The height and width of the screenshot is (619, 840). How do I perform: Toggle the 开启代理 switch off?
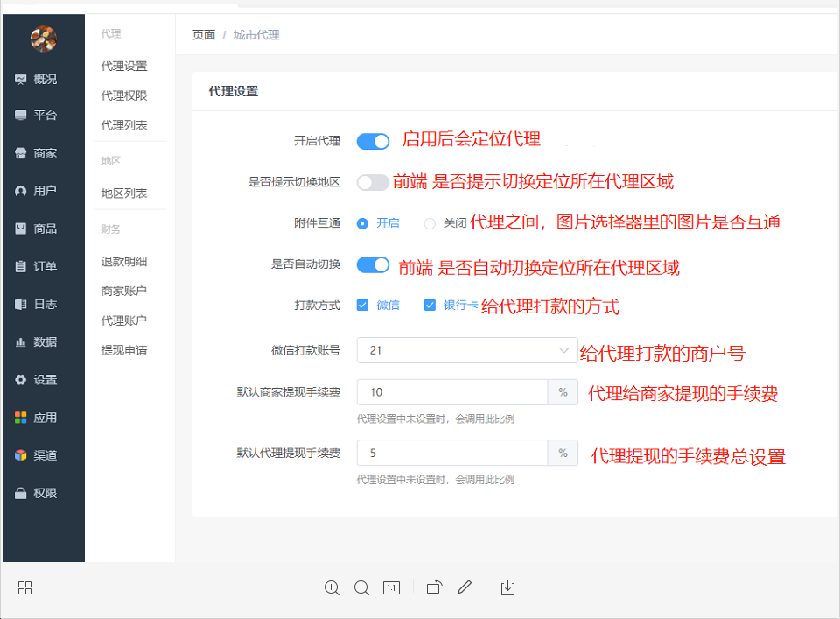click(x=373, y=142)
